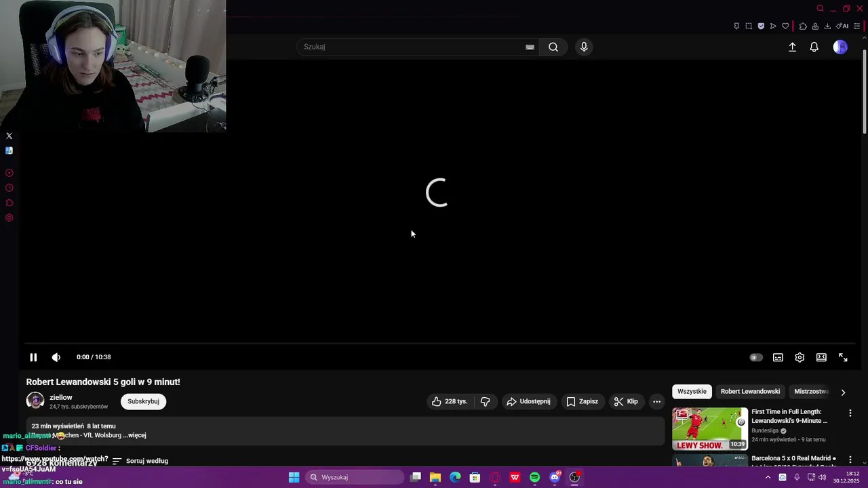Start voice search with microphone
The image size is (868, 488).
584,47
